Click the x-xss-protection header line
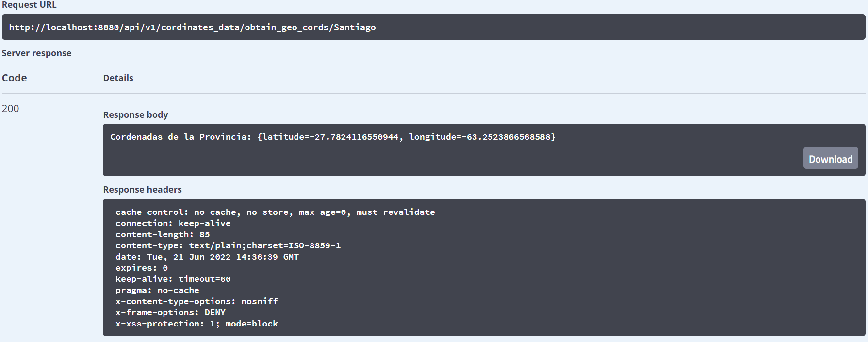868x342 pixels. [196, 324]
